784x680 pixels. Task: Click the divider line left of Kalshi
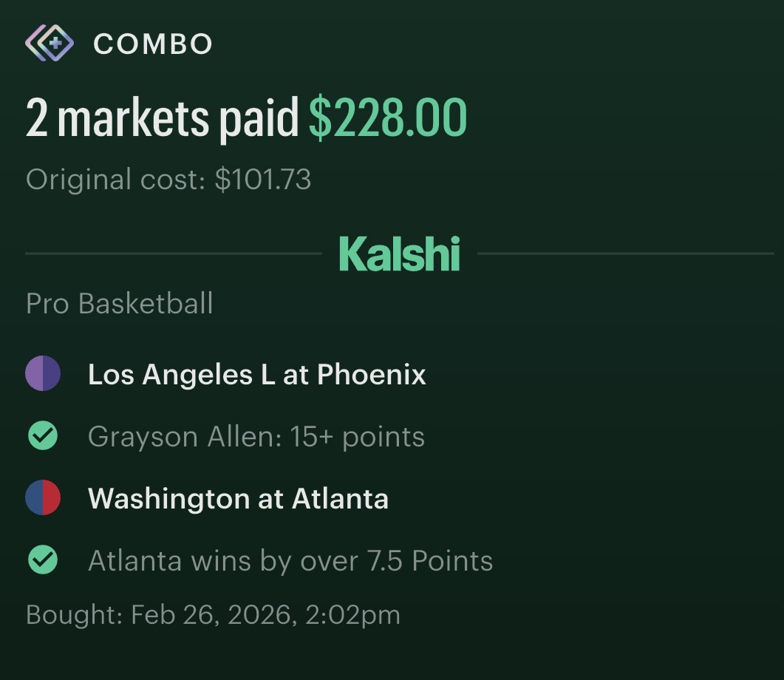click(x=173, y=254)
